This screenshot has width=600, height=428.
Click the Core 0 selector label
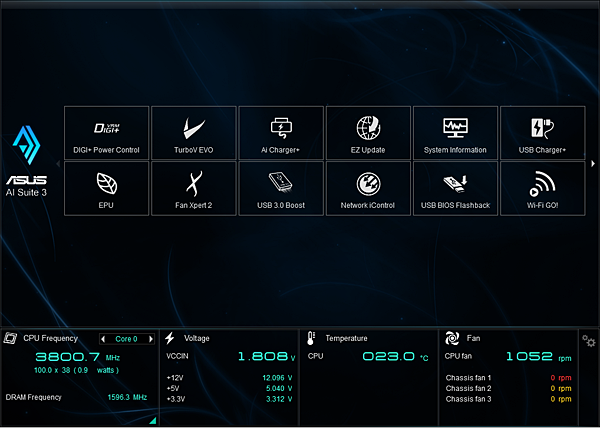coord(126,339)
